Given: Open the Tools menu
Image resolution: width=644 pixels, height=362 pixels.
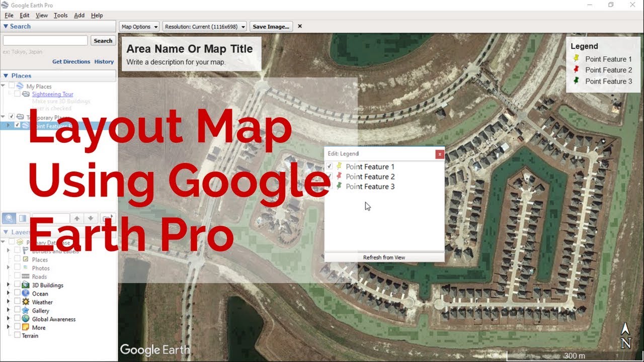Looking at the screenshot, I should click(x=60, y=16).
